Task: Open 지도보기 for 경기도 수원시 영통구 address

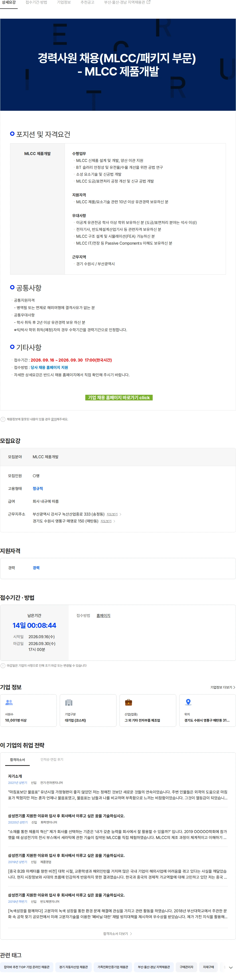Action: (x=106, y=521)
